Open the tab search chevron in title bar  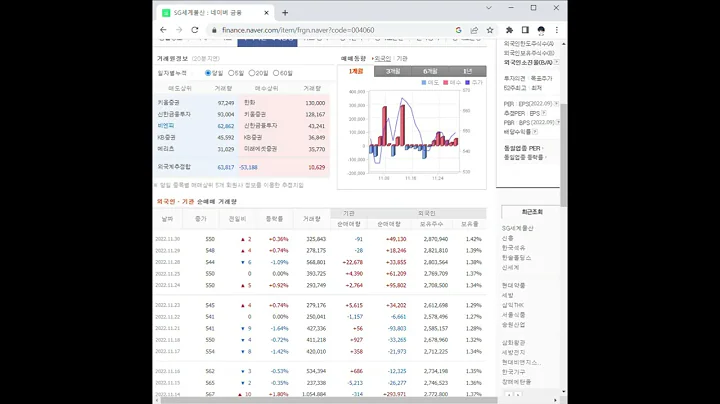click(489, 8)
